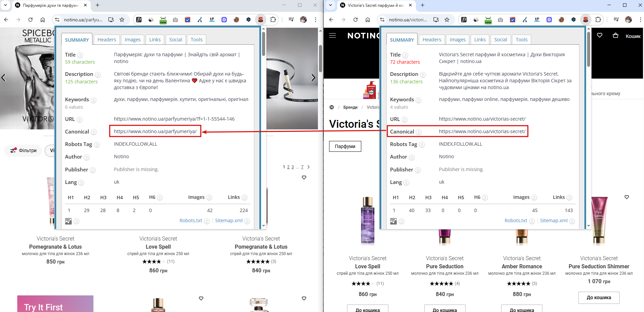Open Robots.txt link in left SEO panel
This screenshot has height=312, width=644.
[191, 221]
